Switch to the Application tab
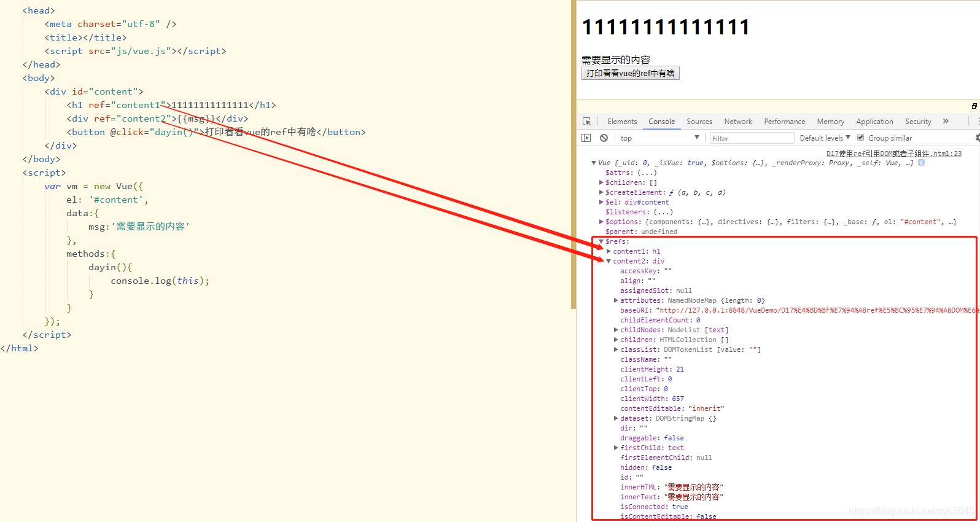Viewport: 980px width, 522px height. 874,122
